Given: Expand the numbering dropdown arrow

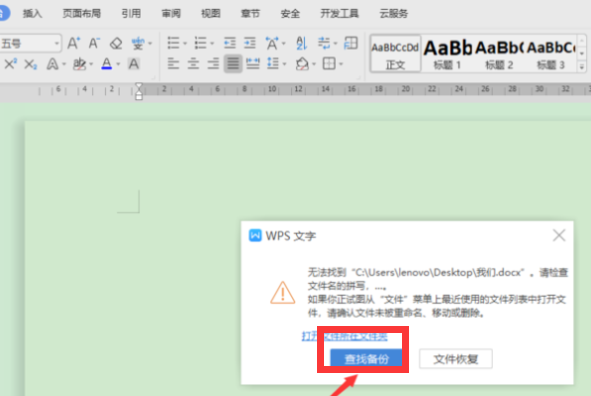Looking at the screenshot, I should [x=212, y=44].
